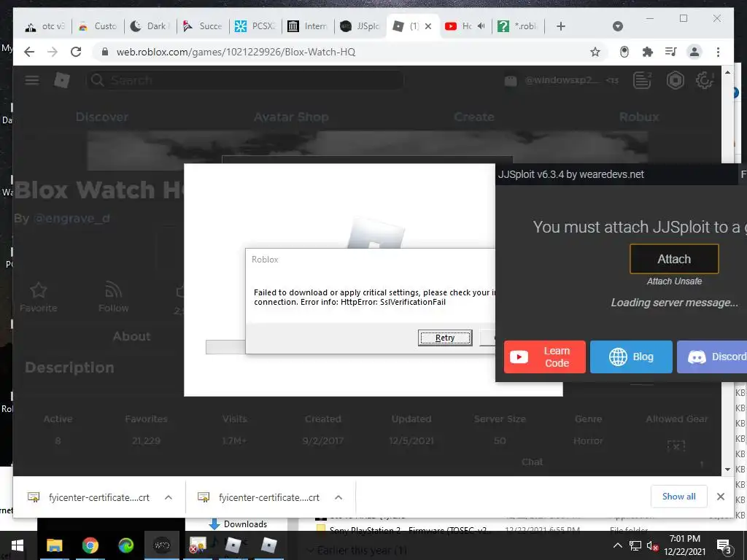This screenshot has height=560, width=747.
Task: Switch to the 'JJSplo' tab
Action: (360, 26)
